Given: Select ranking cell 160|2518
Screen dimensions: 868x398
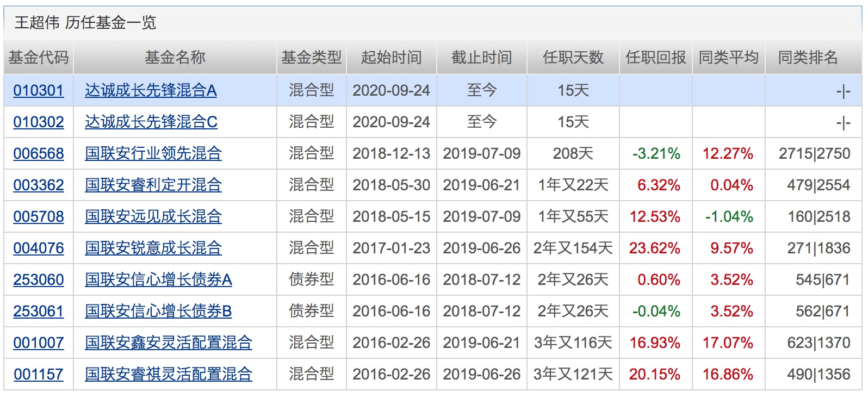Looking at the screenshot, I should (819, 216).
